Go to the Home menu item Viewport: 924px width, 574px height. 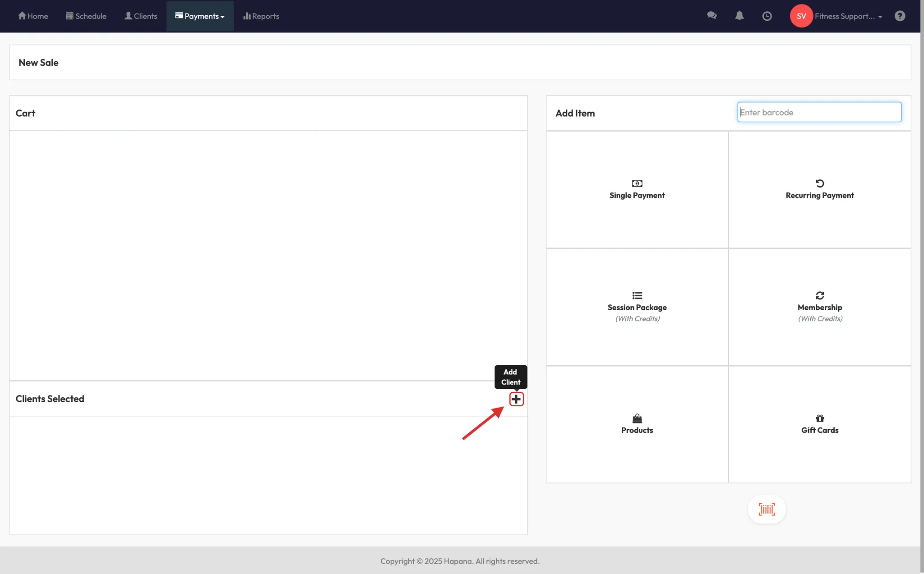point(33,16)
